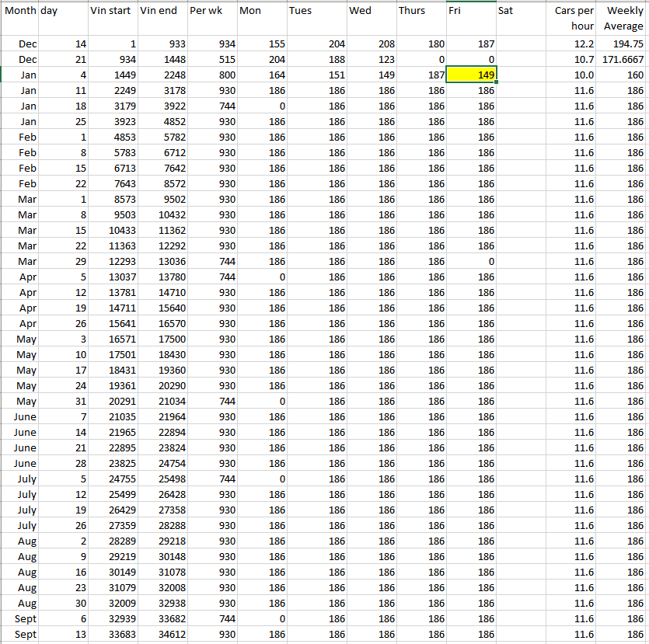Select the 'Thurs' header cell
Screen dimensions: 649x644
coord(421,11)
